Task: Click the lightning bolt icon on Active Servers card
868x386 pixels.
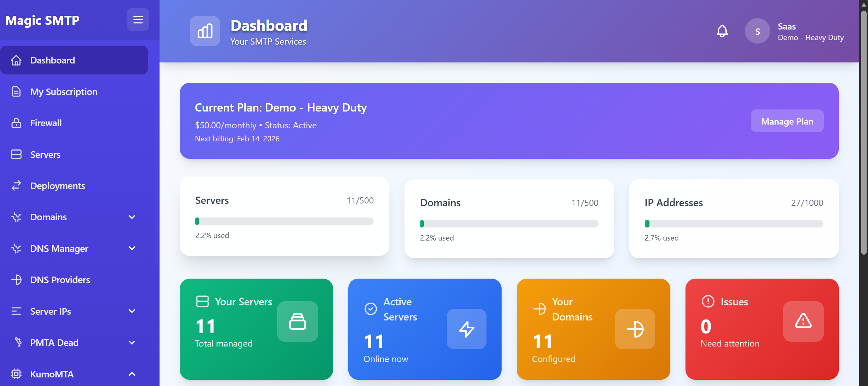Action: [x=467, y=329]
